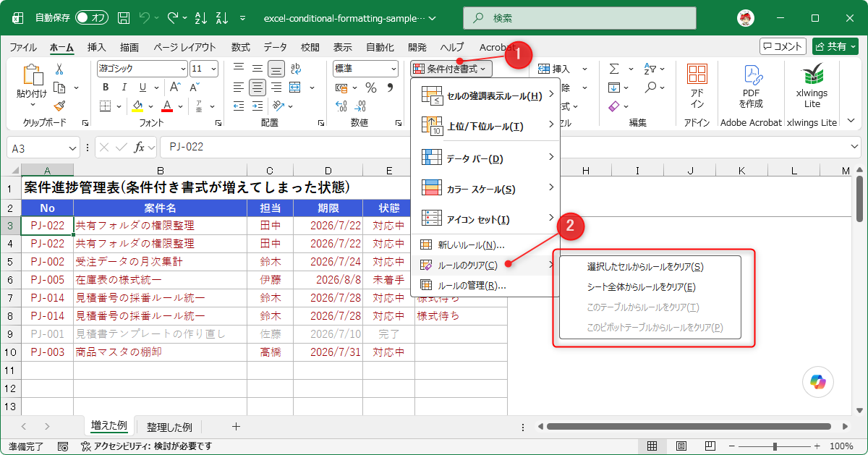Viewport: 868px width, 455px height.
Task: Toggle italic formatting
Action: point(122,88)
